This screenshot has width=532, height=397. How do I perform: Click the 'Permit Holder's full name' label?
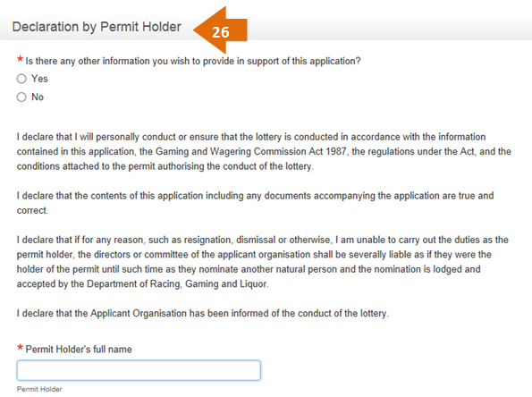point(79,349)
